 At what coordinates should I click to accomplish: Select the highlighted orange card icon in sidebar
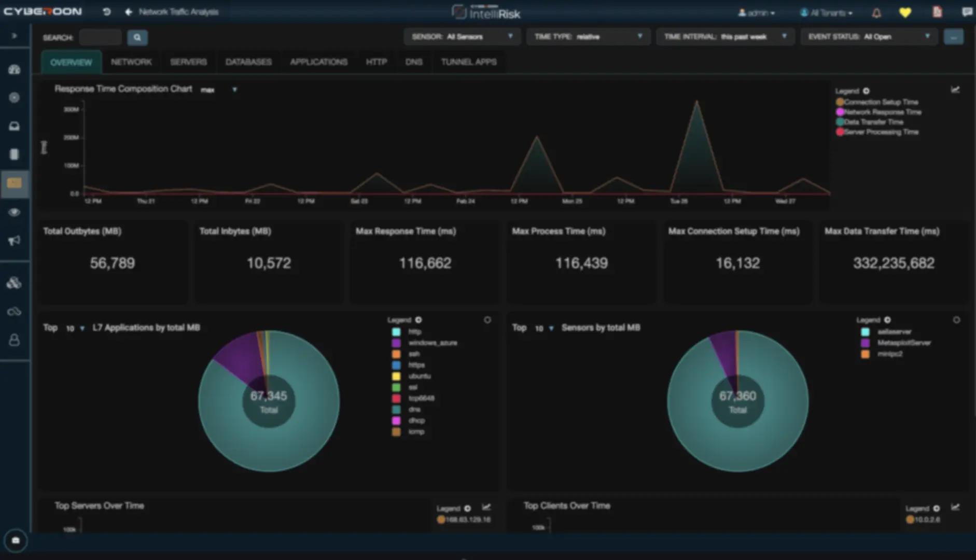(15, 183)
